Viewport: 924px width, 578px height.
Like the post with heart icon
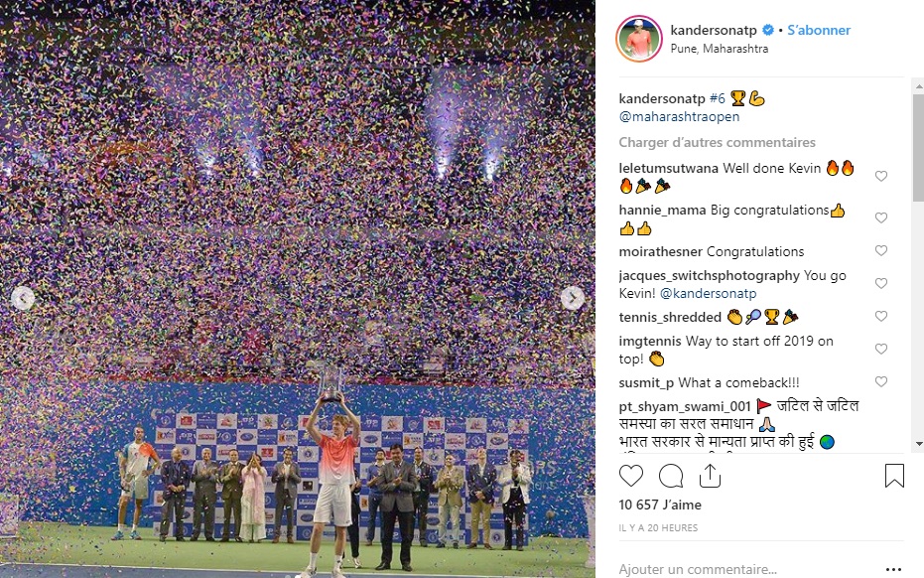(x=630, y=476)
